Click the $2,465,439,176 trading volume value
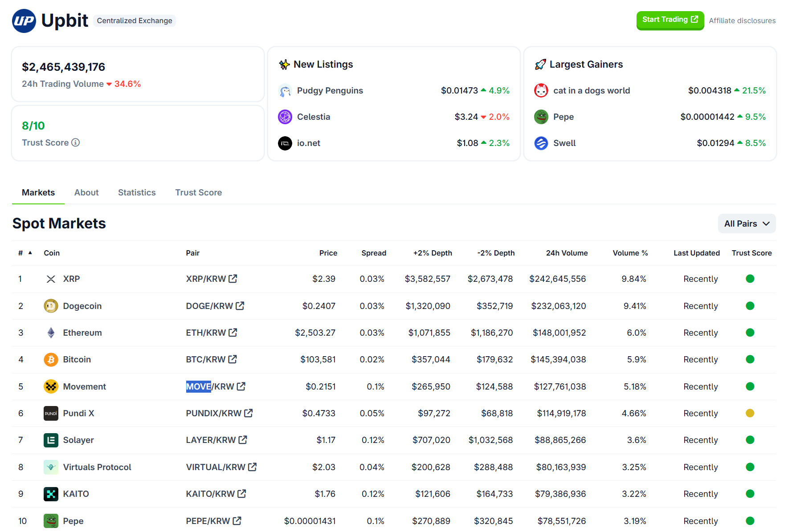Viewport: 788px width, 532px height. [64, 67]
